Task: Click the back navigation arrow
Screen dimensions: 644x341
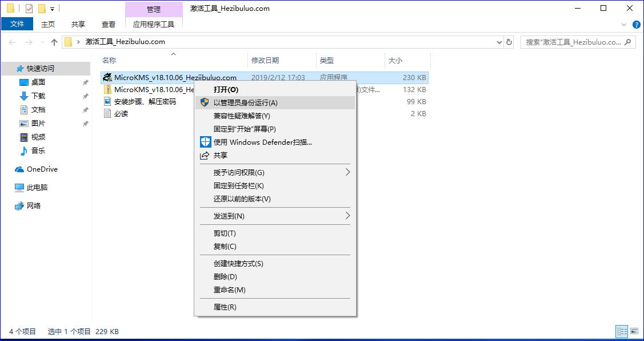Action: point(11,42)
